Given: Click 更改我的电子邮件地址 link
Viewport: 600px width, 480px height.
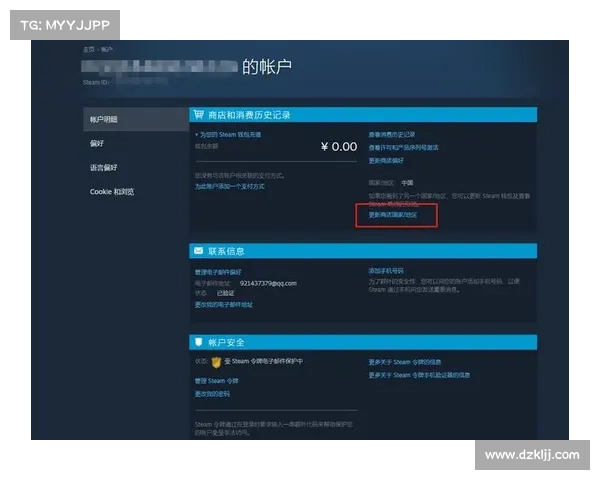Looking at the screenshot, I should click(x=223, y=305).
